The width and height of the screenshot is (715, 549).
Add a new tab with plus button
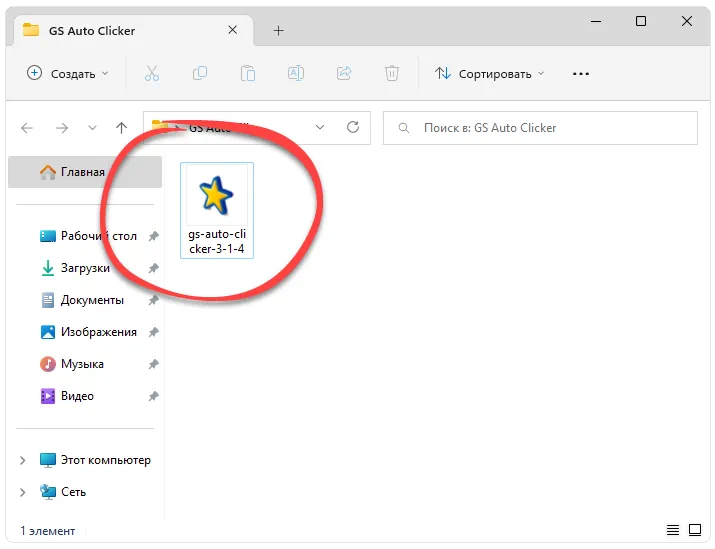click(278, 31)
